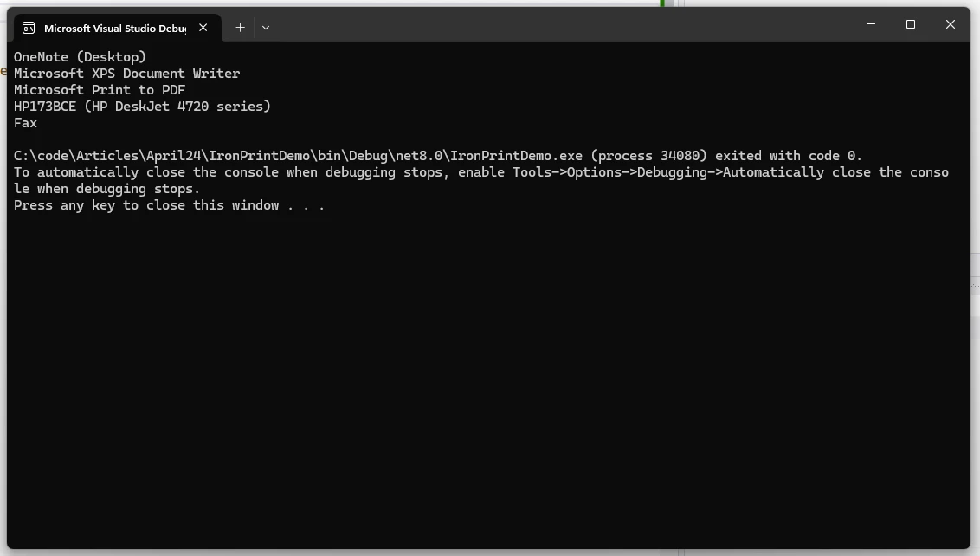Minimize the debug console window
Viewport: 980px width, 556px height.
click(870, 25)
